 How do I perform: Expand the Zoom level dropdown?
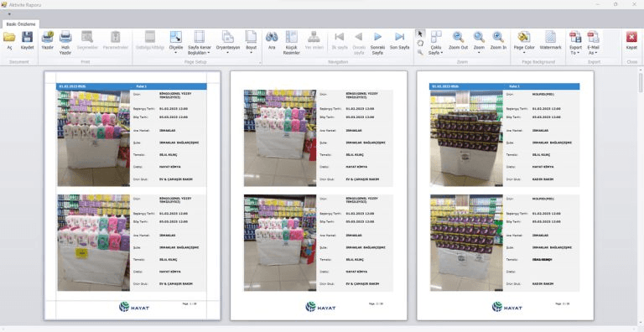click(479, 43)
